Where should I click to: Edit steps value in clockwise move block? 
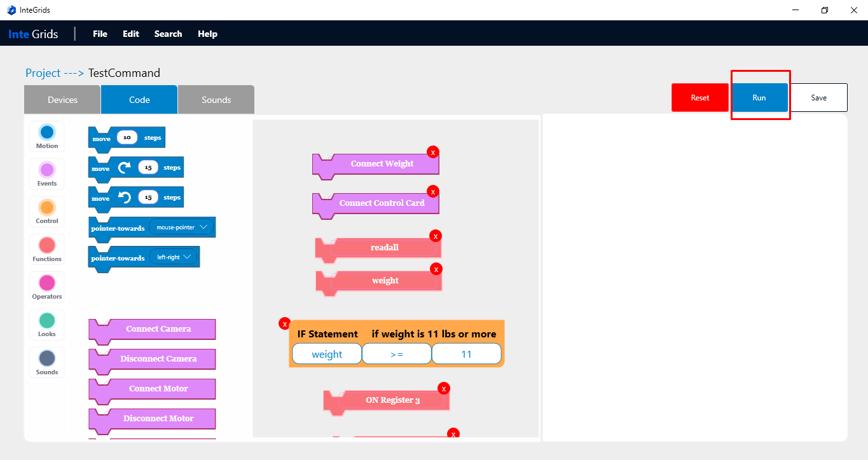coord(148,168)
